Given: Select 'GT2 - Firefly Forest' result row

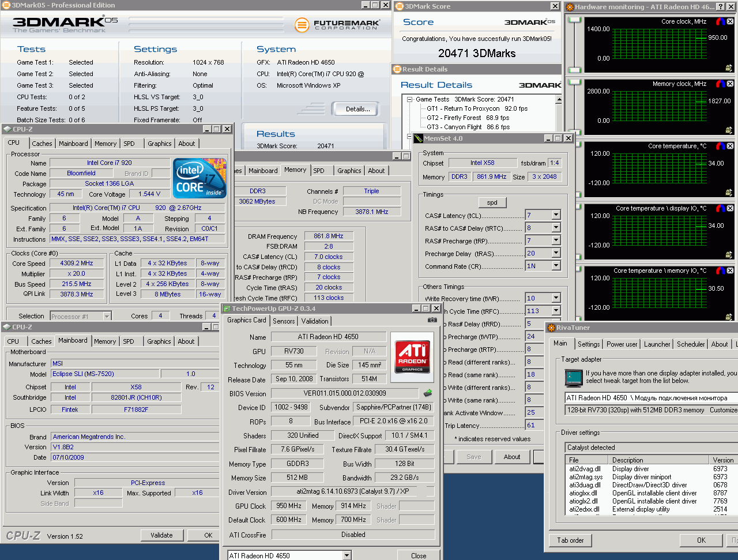Looking at the screenshot, I should (x=468, y=118).
